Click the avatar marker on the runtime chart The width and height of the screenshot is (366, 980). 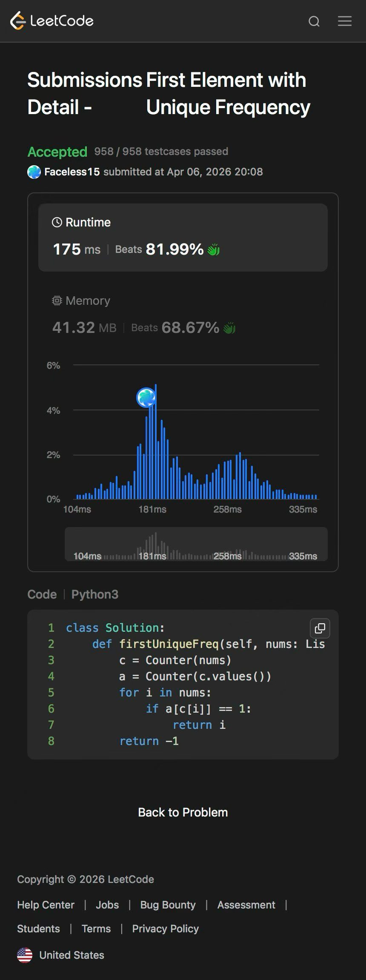point(146,397)
